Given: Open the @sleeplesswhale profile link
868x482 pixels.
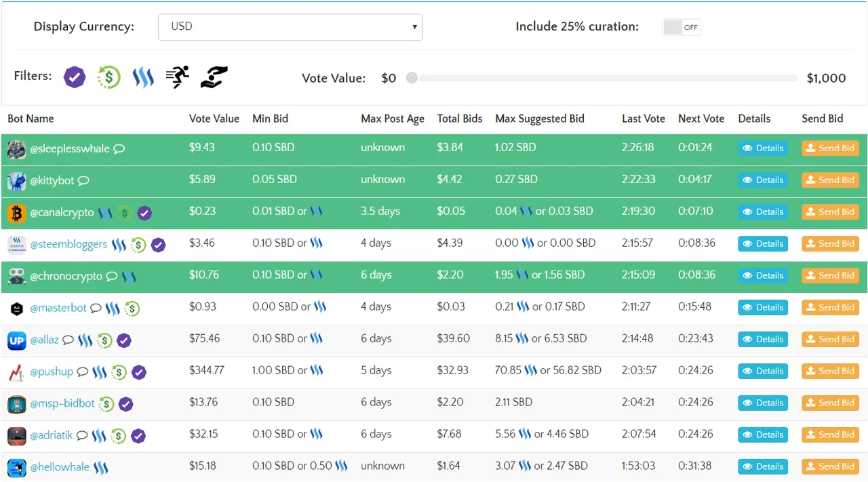Looking at the screenshot, I should [70, 148].
